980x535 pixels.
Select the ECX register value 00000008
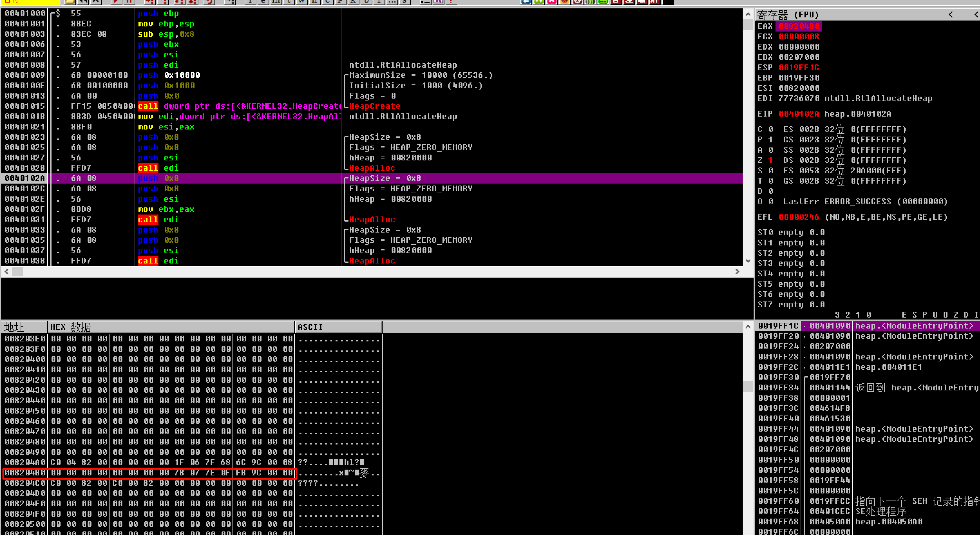pos(799,36)
